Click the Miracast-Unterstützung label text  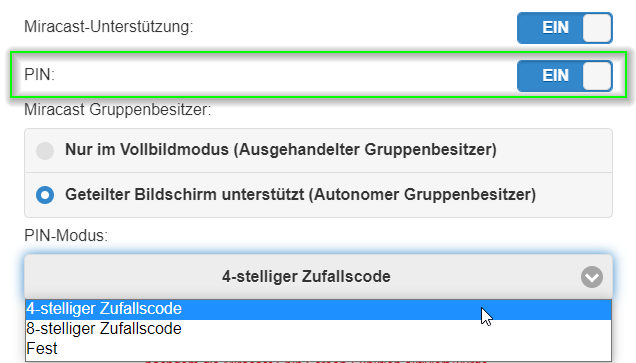click(109, 27)
